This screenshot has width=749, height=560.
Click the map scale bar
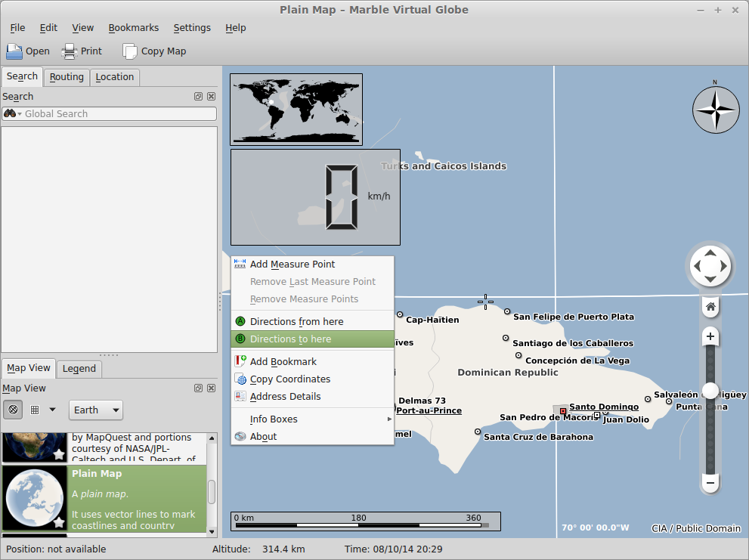click(x=365, y=521)
